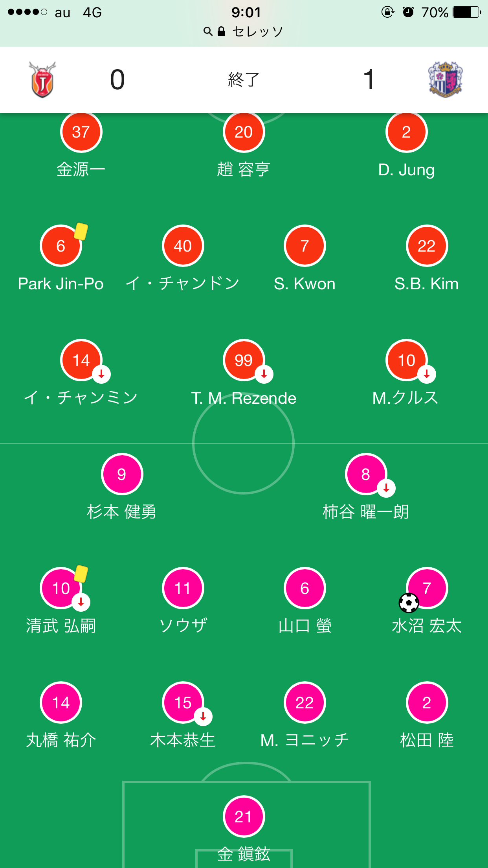488x868 pixels.
Task: Select goalkeeper 21 金 鎮鉉
Action: click(244, 817)
